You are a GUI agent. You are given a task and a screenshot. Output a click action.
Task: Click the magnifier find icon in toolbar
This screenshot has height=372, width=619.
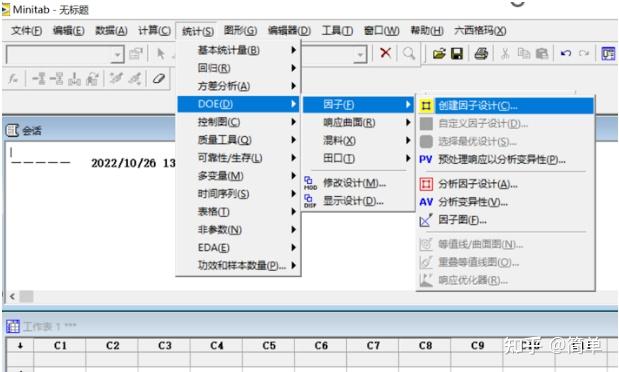point(409,53)
